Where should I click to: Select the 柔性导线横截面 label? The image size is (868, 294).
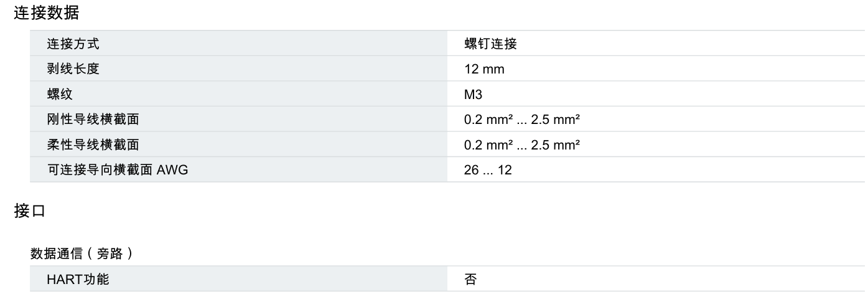point(93,145)
